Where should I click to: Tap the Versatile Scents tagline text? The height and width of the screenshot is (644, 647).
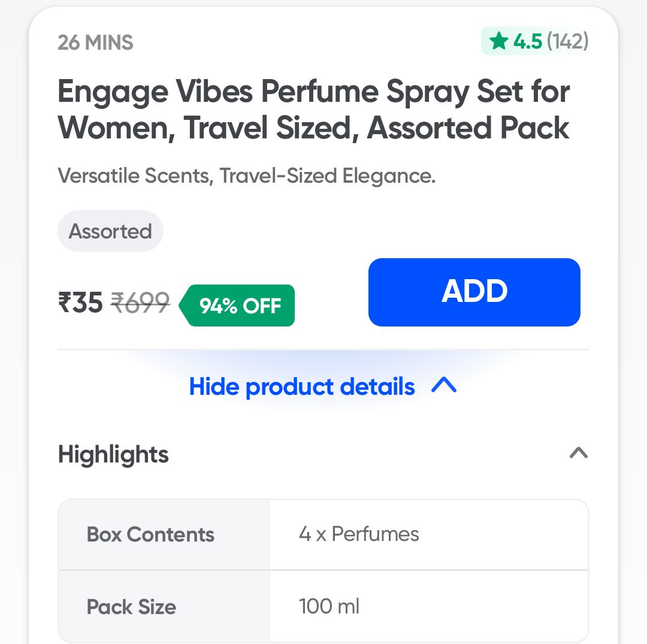246,176
